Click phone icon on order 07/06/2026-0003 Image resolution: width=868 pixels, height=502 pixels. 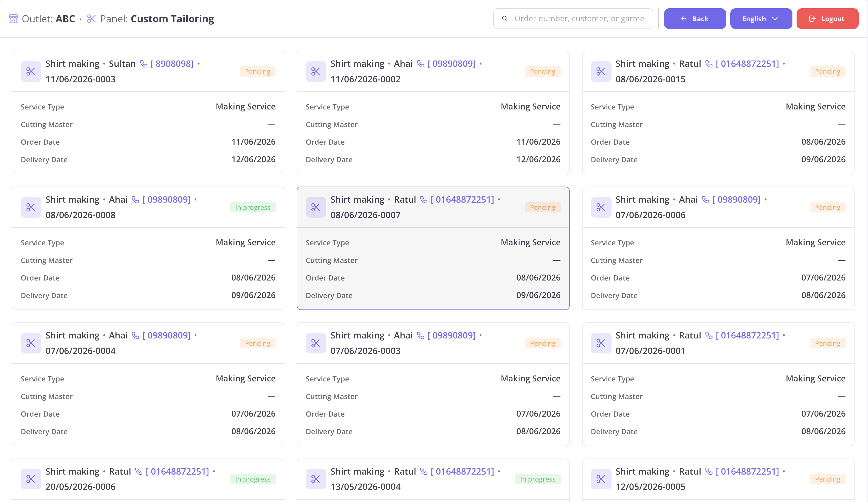tap(421, 335)
